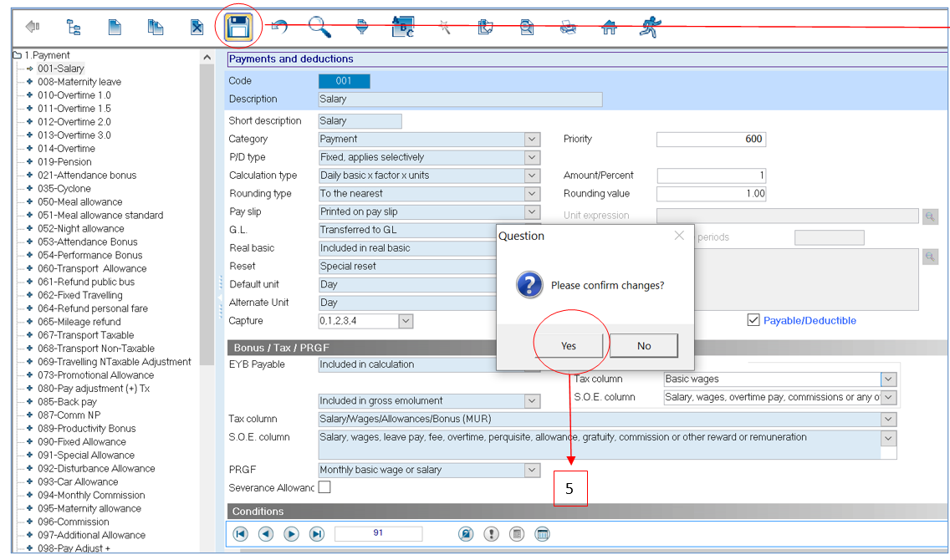Viewport: 950px width, 560px height.
Task: Open the Calculation type dropdown
Action: pos(532,176)
